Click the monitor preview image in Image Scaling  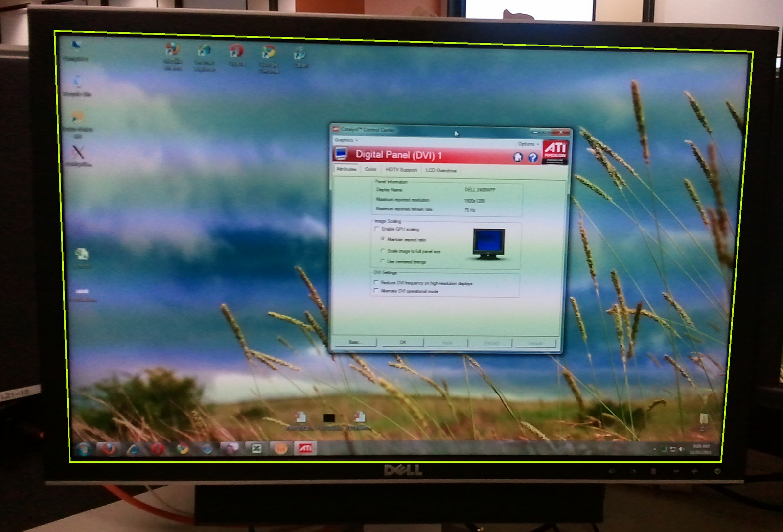click(x=488, y=244)
